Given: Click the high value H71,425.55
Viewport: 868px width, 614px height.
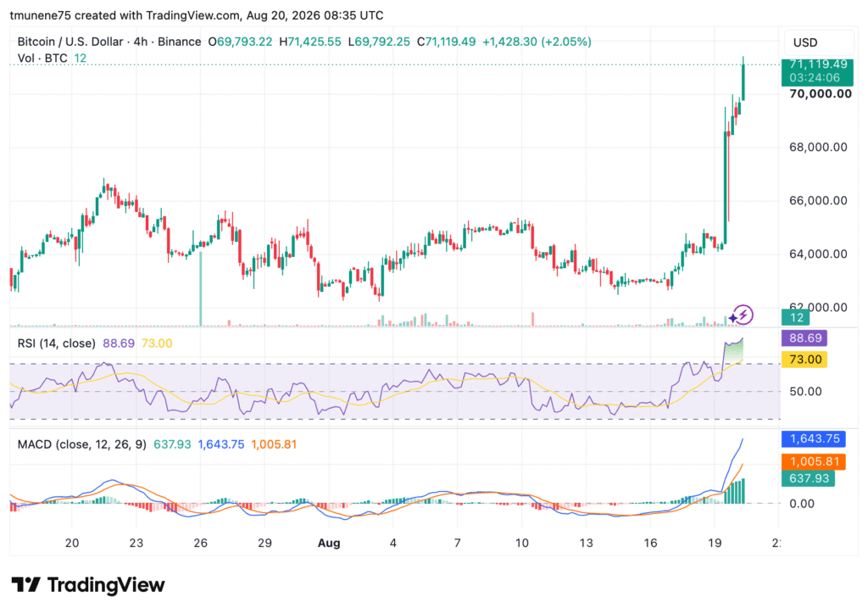Looking at the screenshot, I should 310,42.
